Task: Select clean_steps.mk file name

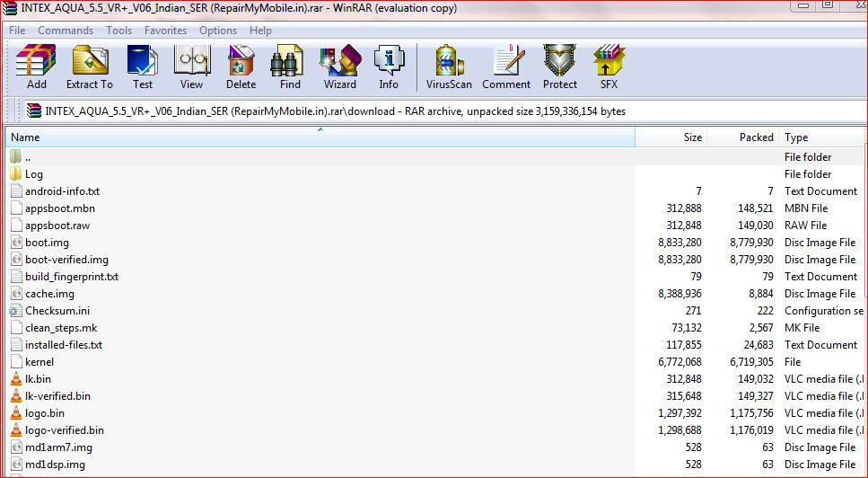Action: pos(61,328)
